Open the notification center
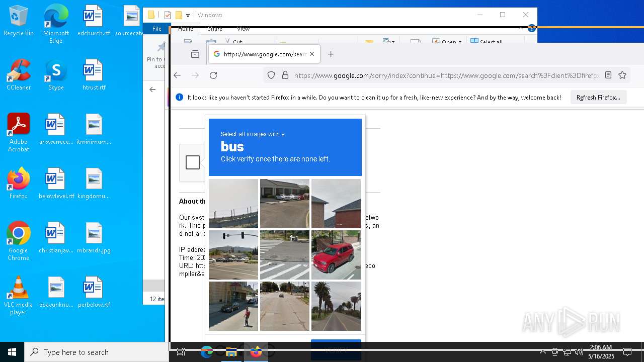Screen dimensions: 644x362 pos(627,352)
